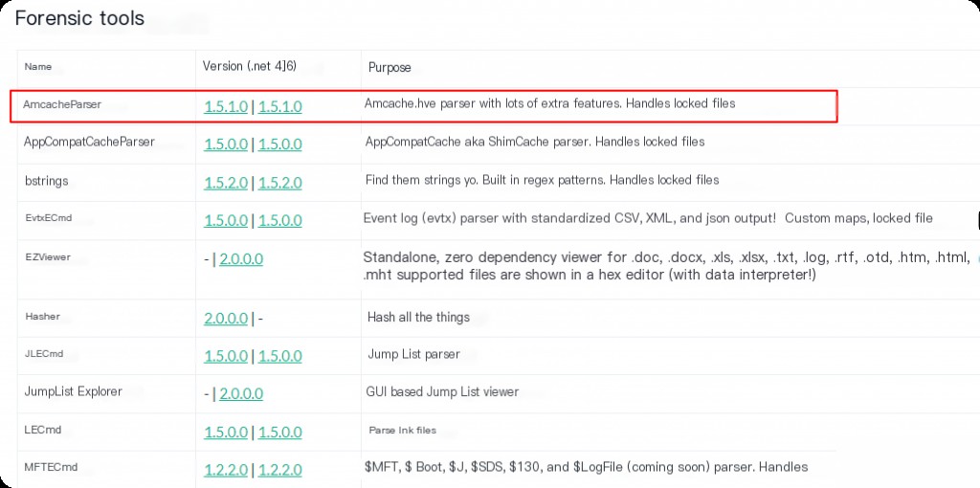This screenshot has width=980, height=488.
Task: Click 'Parse lnk files' description
Action: [403, 430]
